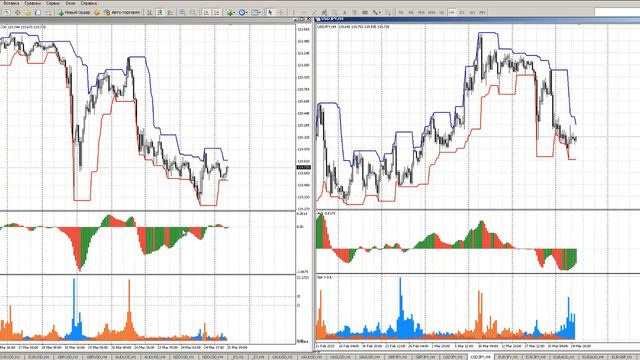640x360 pixels.
Task: Toggle chart shift from right edge
Action: pos(216,13)
